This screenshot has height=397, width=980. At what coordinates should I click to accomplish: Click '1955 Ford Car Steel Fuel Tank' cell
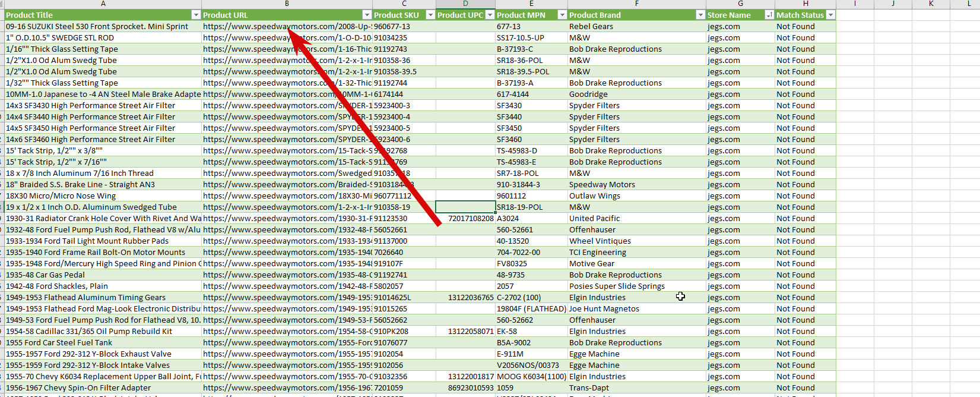pos(103,342)
